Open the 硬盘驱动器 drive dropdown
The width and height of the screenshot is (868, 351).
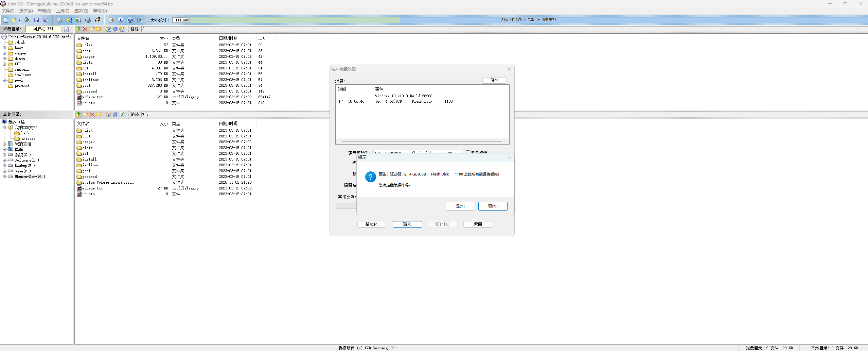coord(460,153)
